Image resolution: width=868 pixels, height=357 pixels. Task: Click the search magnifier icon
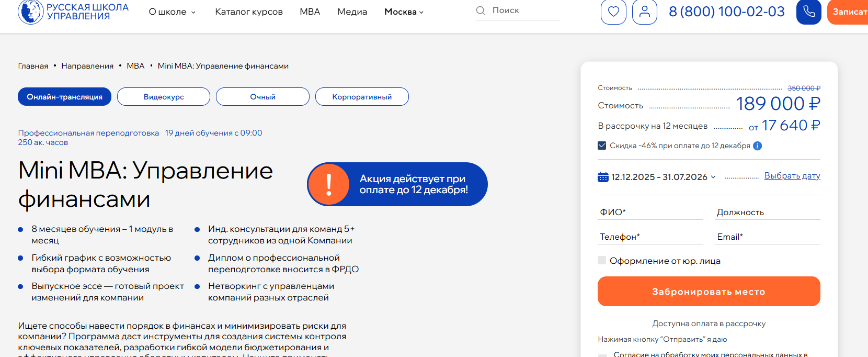pos(480,10)
